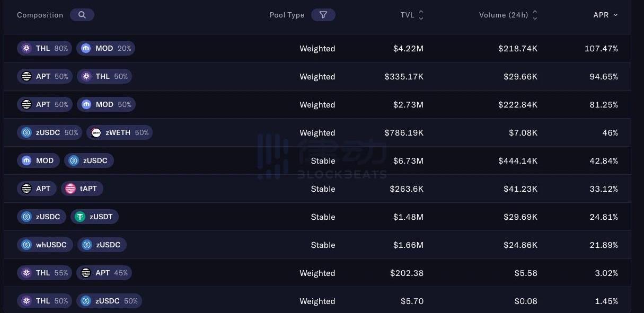The image size is (644, 313).
Task: Select the 107.47% APR value
Action: (601, 48)
